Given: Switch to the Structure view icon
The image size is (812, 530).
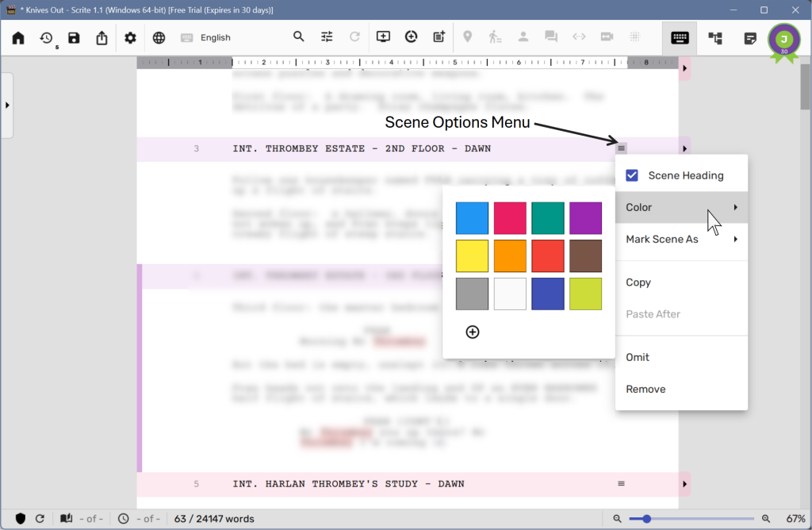Looking at the screenshot, I should coord(714,37).
